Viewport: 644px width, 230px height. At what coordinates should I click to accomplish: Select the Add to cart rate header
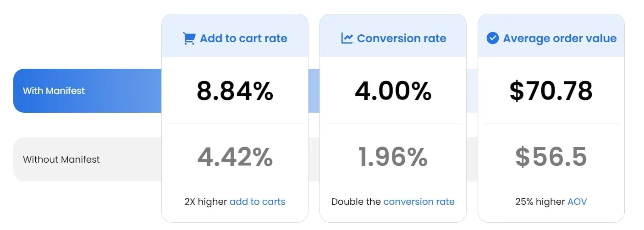235,38
